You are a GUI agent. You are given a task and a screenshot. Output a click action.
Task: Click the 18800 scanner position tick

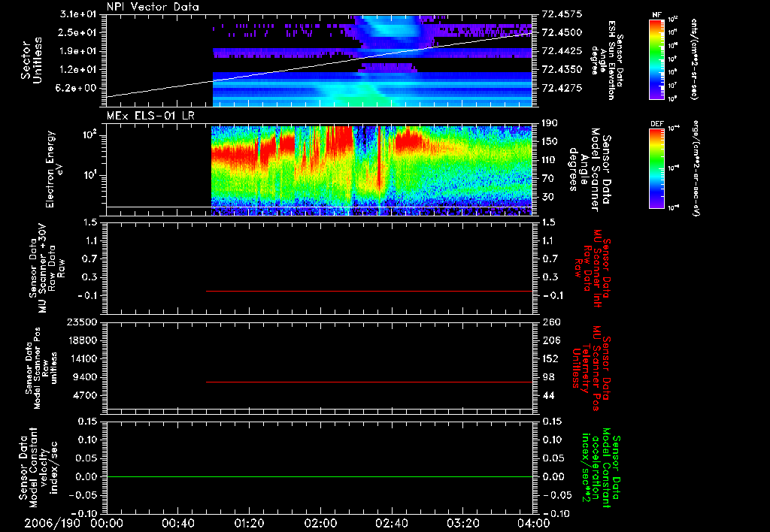click(x=82, y=340)
